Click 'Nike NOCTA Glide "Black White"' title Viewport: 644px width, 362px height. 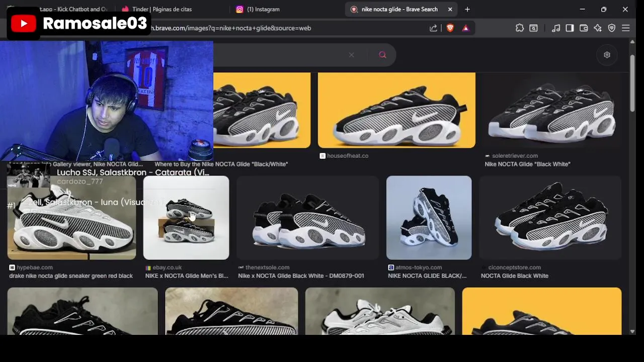click(x=527, y=164)
